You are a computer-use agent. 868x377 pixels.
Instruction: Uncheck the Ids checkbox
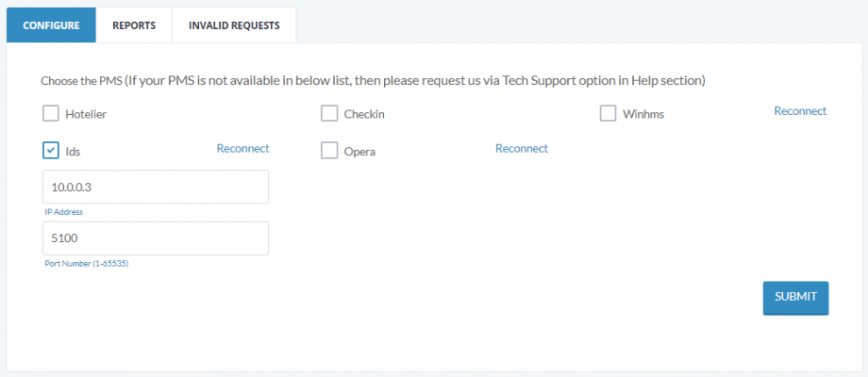click(x=51, y=151)
